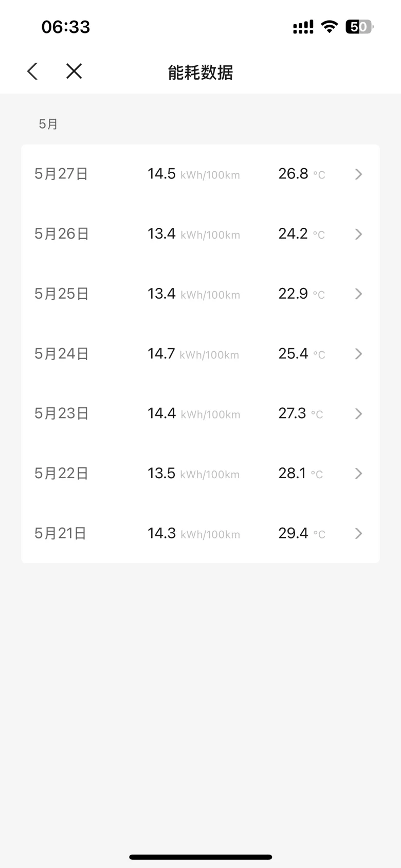Tap the 5月 month section header
Screen dimensions: 401x868
(x=48, y=124)
